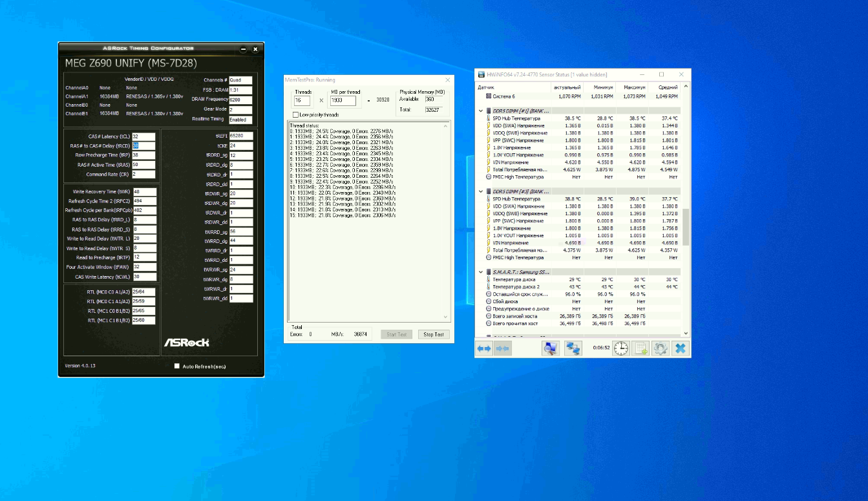
Task: Click the Минимум column header
Action: 599,87
